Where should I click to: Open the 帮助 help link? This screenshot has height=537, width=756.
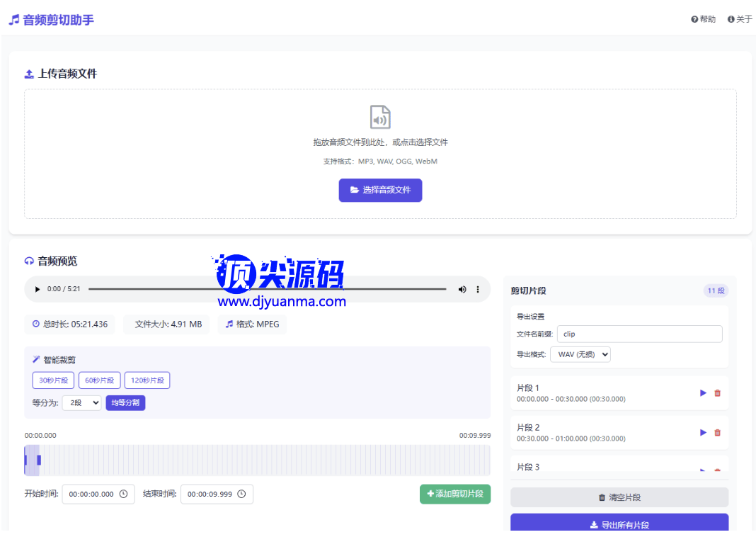click(x=703, y=19)
